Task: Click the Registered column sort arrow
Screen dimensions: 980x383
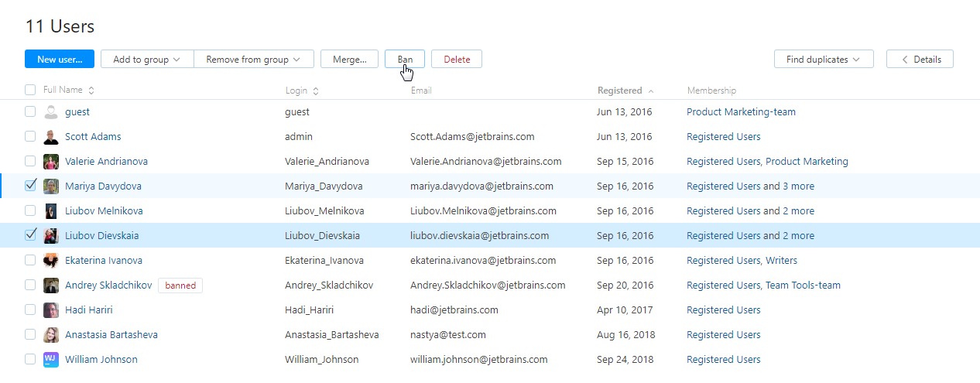Action: click(651, 91)
